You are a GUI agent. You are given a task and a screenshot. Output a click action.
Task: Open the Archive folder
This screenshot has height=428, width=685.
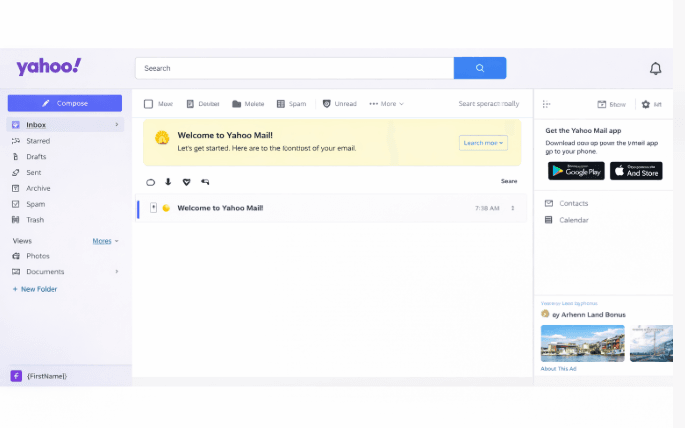tap(38, 188)
